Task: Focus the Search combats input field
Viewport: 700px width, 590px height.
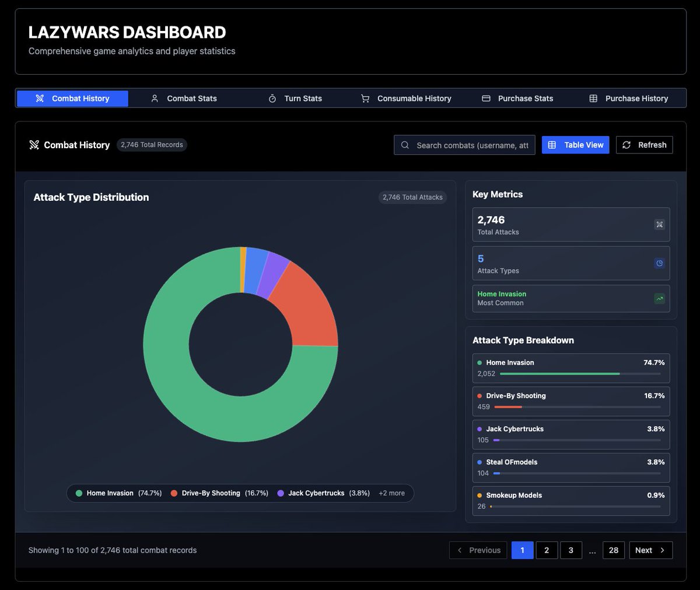Action: click(464, 145)
